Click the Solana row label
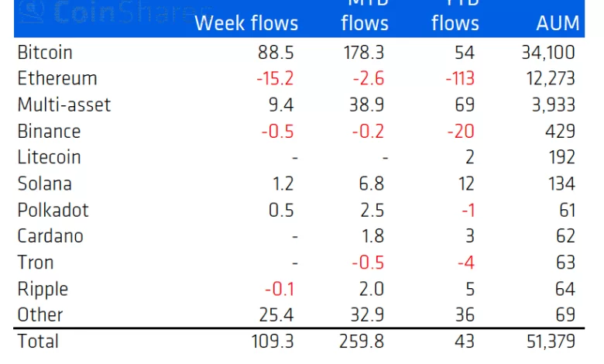Image resolution: width=604 pixels, height=364 pixels. pyautogui.click(x=44, y=184)
